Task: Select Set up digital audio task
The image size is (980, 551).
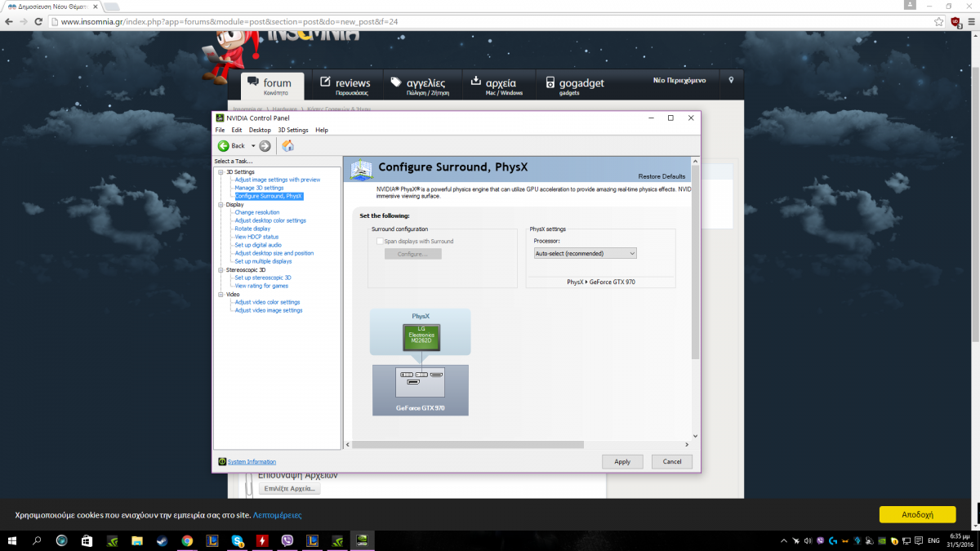Action: coord(258,245)
